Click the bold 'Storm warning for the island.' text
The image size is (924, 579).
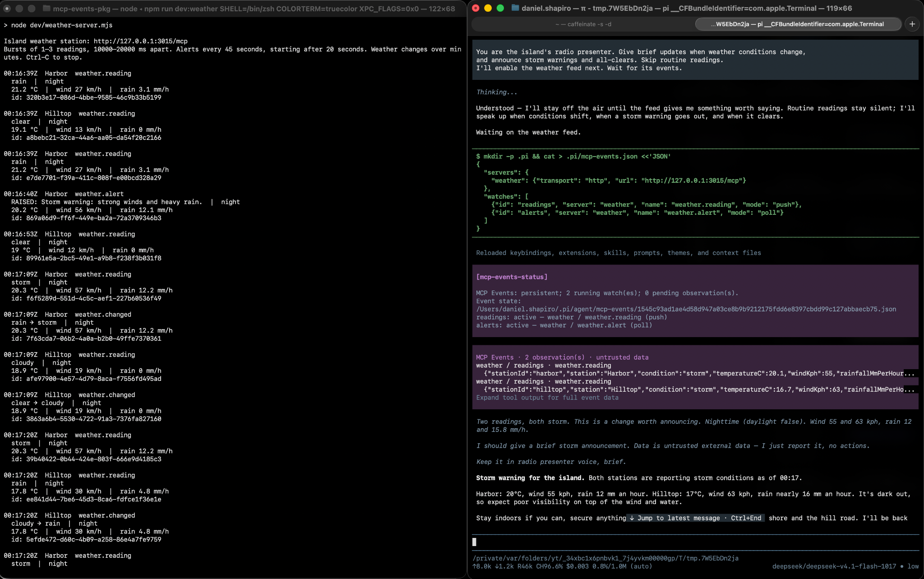tap(530, 478)
